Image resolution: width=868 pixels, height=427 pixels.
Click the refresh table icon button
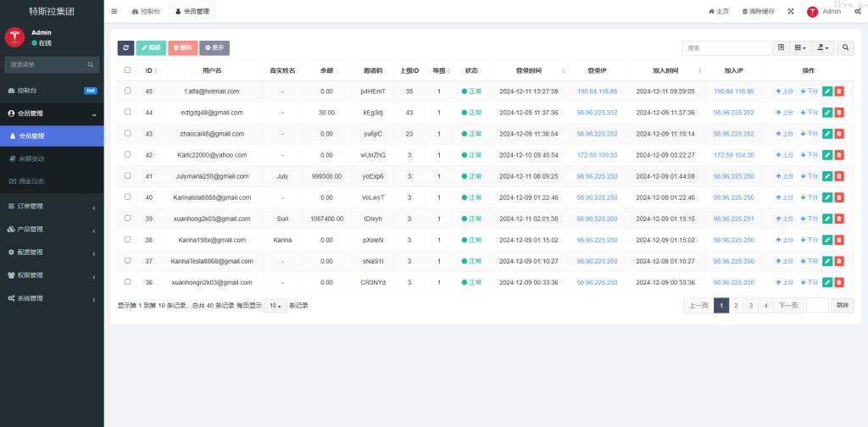125,48
